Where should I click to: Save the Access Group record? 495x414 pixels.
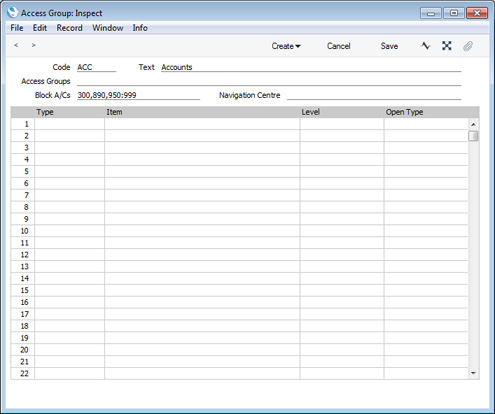coord(389,46)
